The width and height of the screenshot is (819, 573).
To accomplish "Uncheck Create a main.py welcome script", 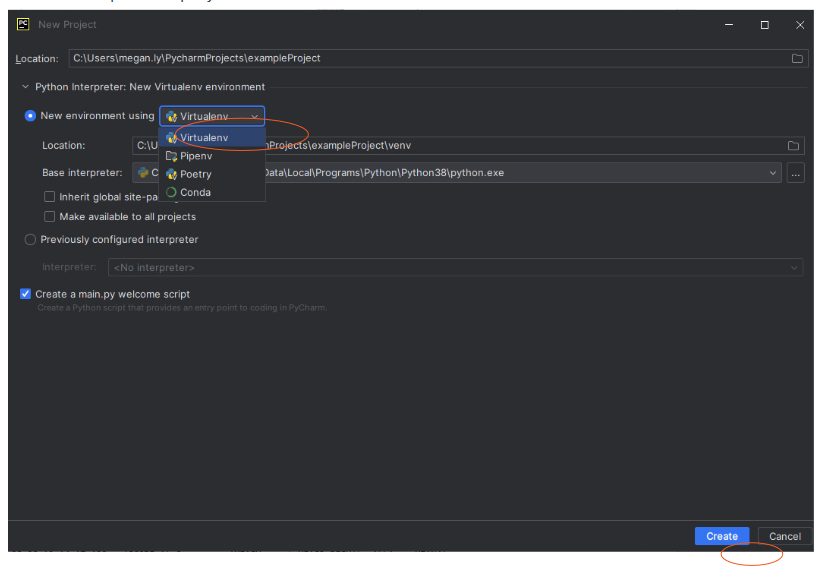I will point(26,294).
